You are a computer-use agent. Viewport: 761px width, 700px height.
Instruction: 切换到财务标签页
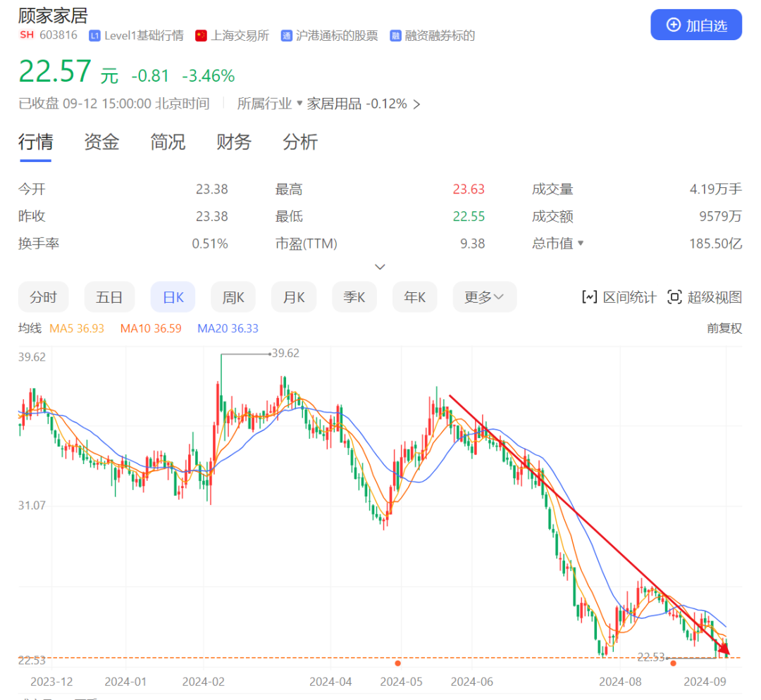coord(233,142)
